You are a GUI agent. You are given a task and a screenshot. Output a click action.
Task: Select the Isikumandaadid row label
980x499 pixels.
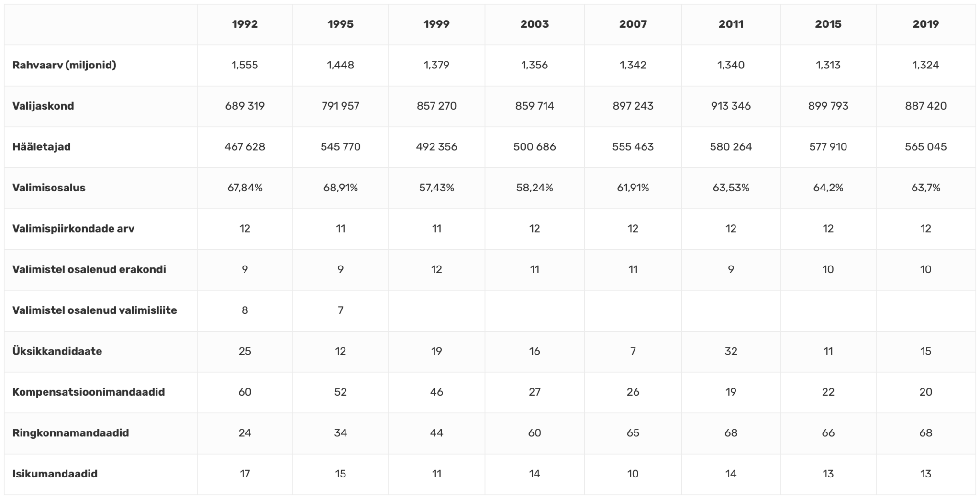click(x=55, y=474)
